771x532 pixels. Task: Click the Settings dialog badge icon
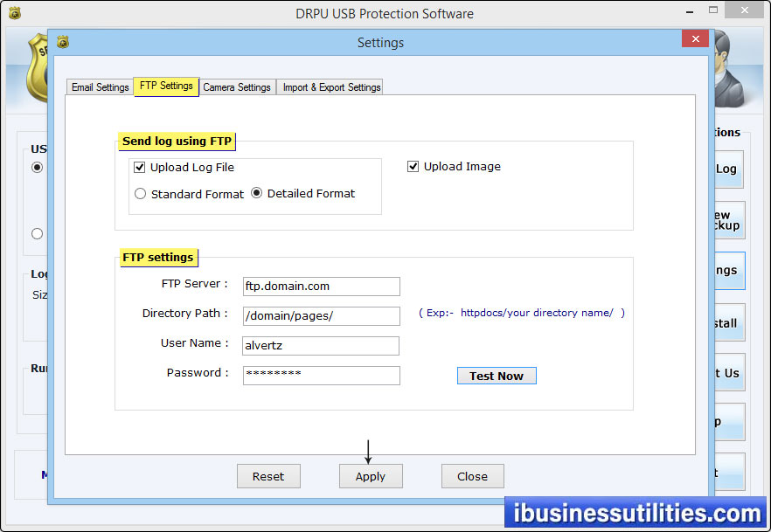(x=62, y=42)
